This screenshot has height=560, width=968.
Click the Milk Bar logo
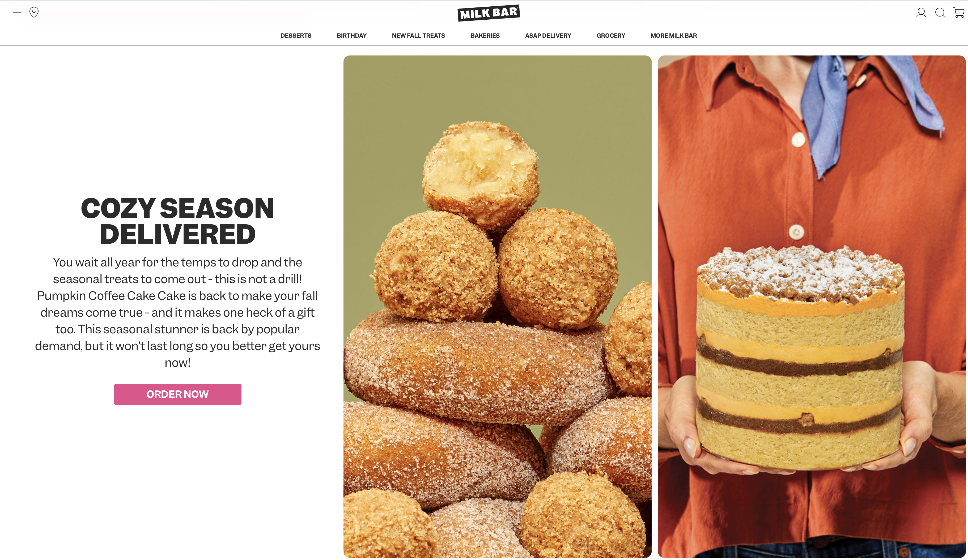489,13
